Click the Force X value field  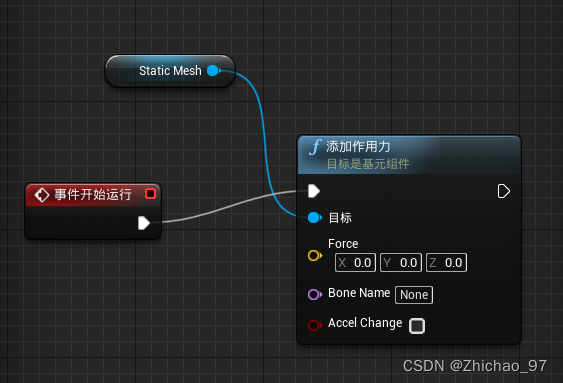tap(355, 263)
